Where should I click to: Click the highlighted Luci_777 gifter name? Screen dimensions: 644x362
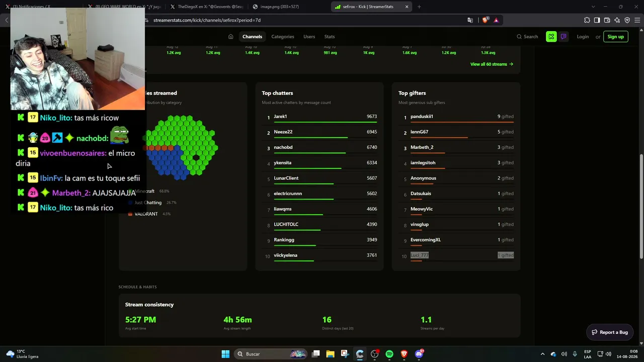click(420, 255)
